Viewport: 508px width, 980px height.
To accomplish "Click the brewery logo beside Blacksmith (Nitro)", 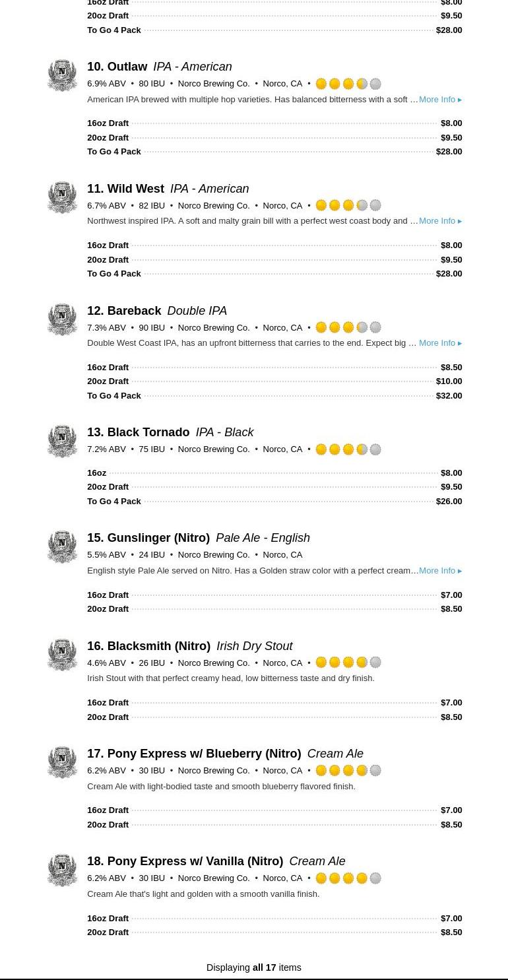I will (x=62, y=655).
